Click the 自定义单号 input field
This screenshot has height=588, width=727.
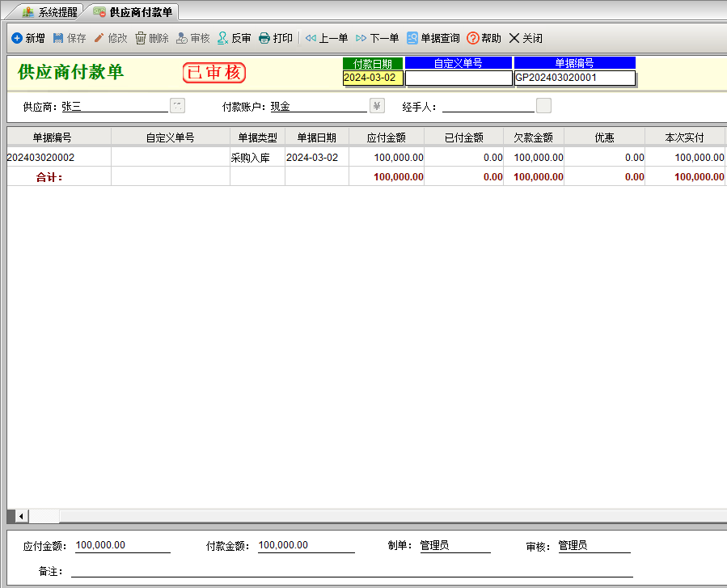[459, 78]
